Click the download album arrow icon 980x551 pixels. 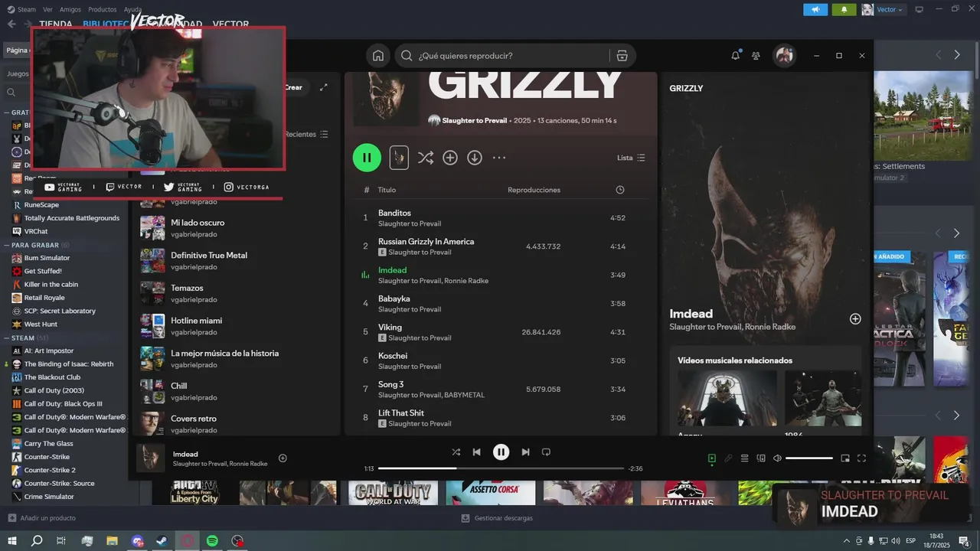click(x=475, y=158)
